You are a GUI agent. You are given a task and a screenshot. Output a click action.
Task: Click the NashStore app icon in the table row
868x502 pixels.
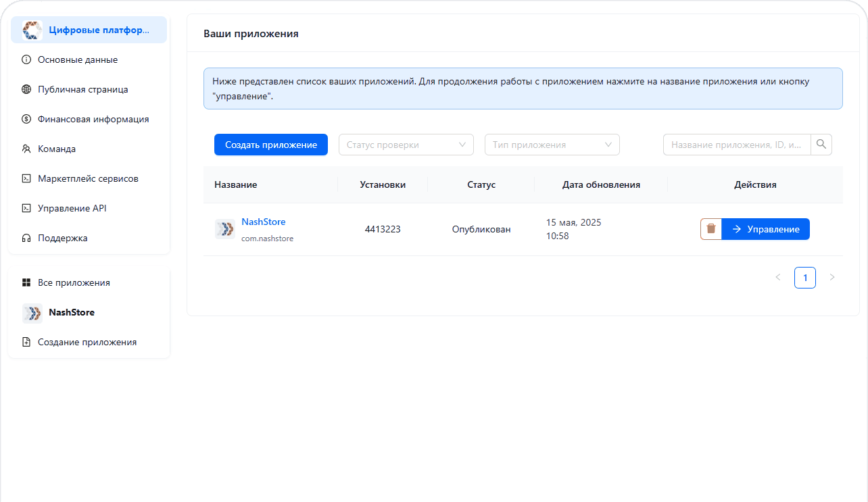[225, 229]
